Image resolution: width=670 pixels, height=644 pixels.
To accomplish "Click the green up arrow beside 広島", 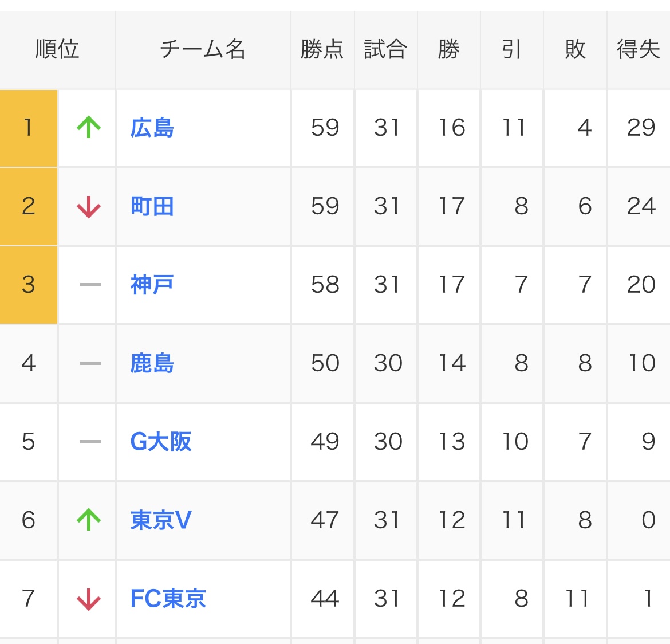I will pos(89,127).
